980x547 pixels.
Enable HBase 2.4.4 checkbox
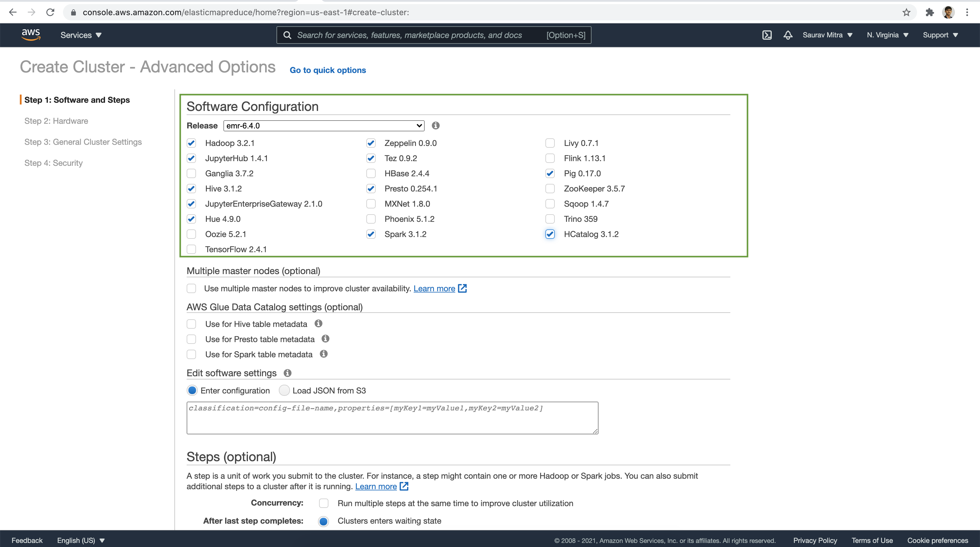click(x=371, y=174)
